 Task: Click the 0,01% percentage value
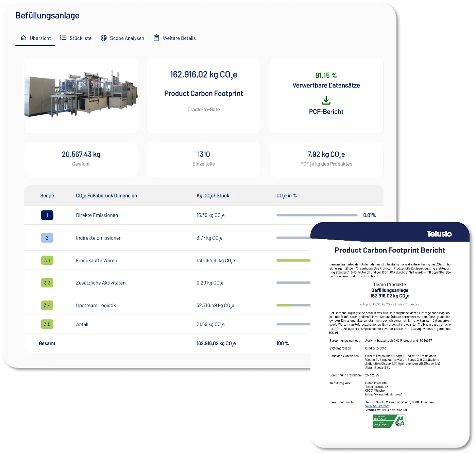pos(369,215)
